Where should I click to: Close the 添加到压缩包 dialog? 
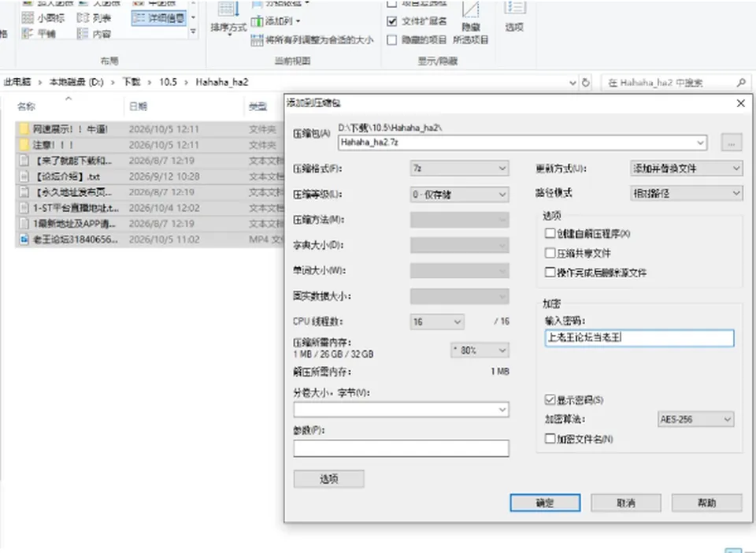741,103
